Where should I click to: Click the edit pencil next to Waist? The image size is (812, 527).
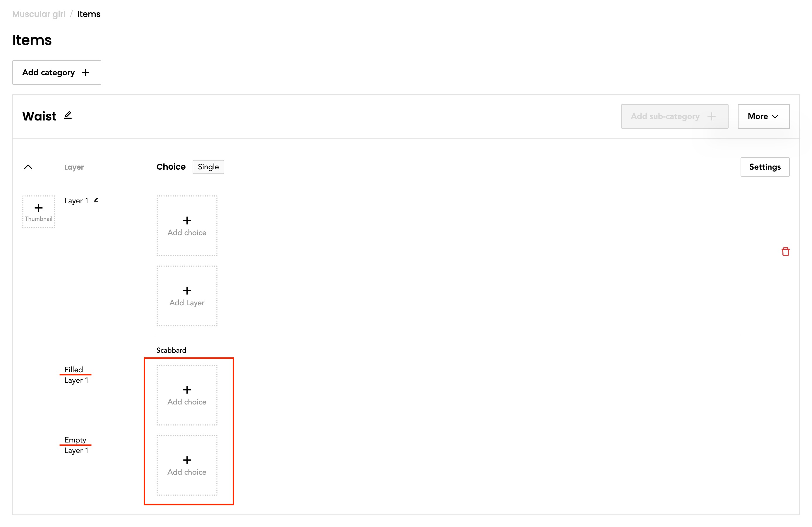(x=68, y=115)
